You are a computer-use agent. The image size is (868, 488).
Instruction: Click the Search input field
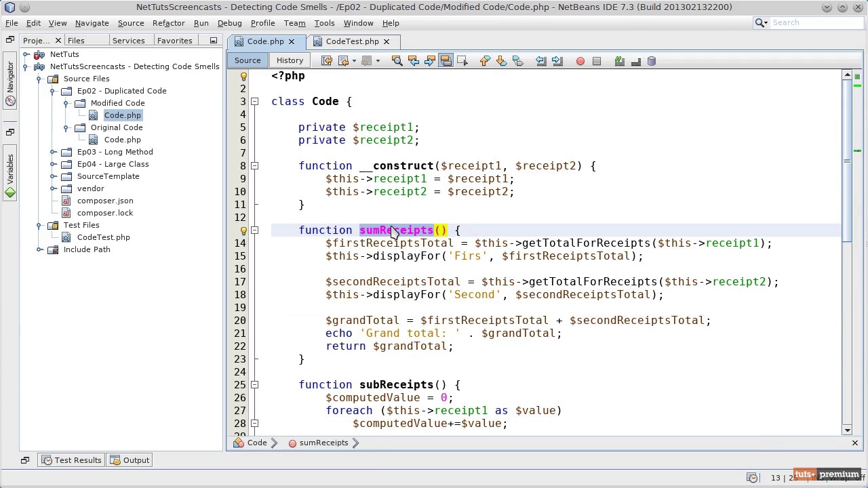point(814,23)
